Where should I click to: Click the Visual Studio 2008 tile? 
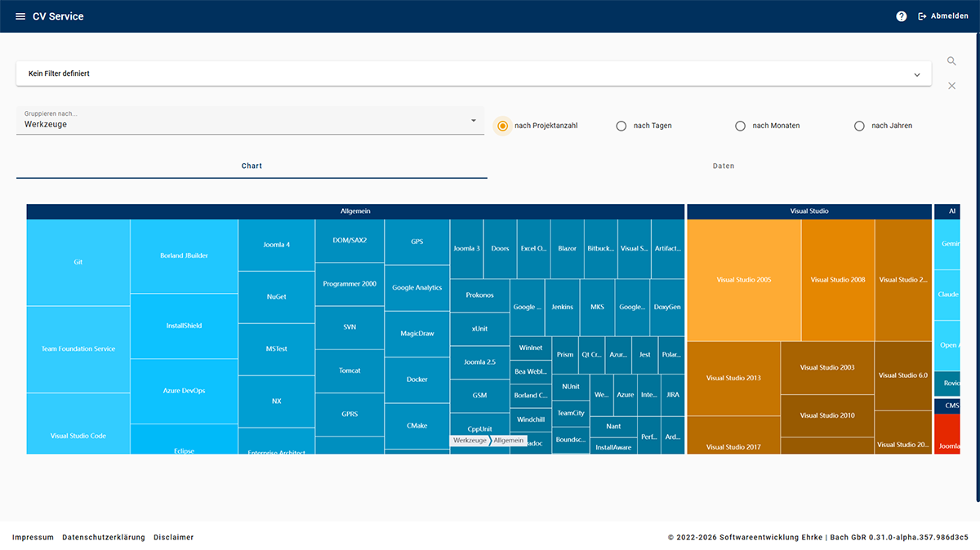point(838,280)
